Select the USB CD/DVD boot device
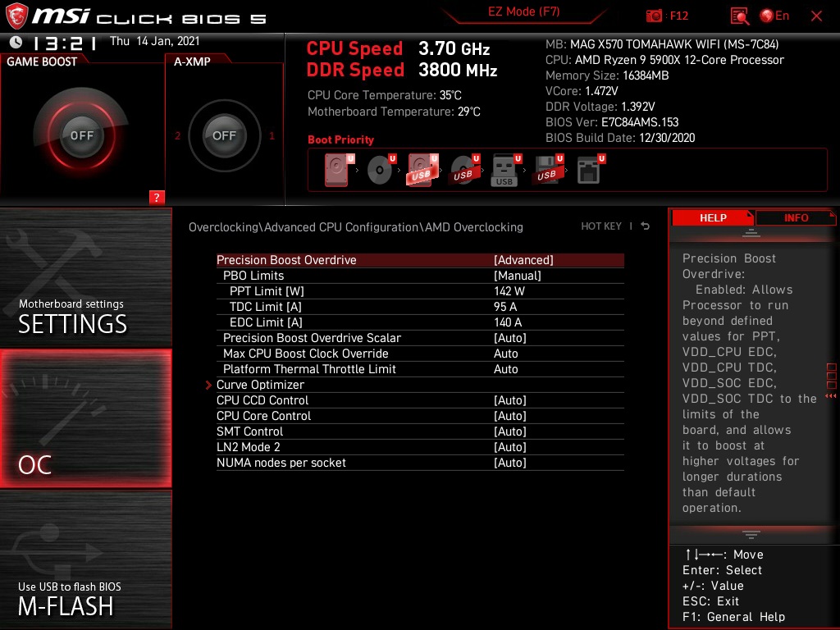840x630 pixels. coord(464,171)
